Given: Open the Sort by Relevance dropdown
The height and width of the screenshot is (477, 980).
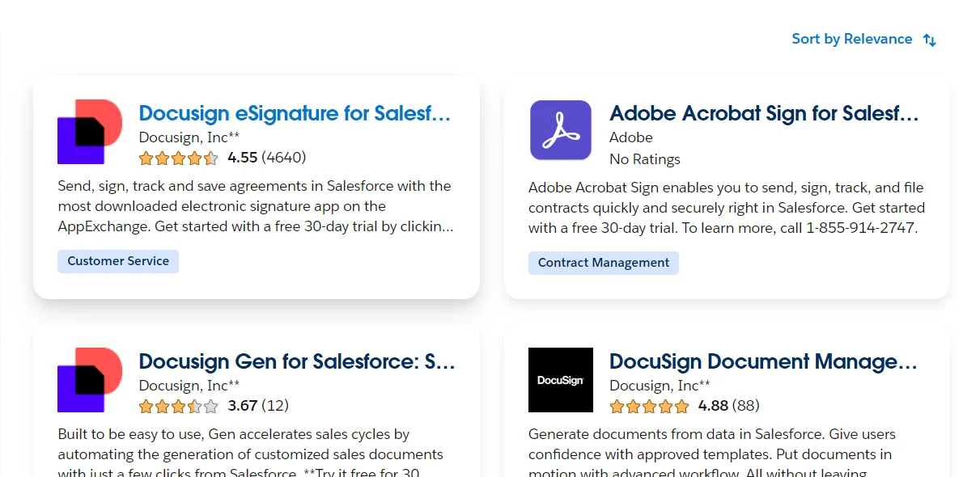Looking at the screenshot, I should [x=852, y=39].
